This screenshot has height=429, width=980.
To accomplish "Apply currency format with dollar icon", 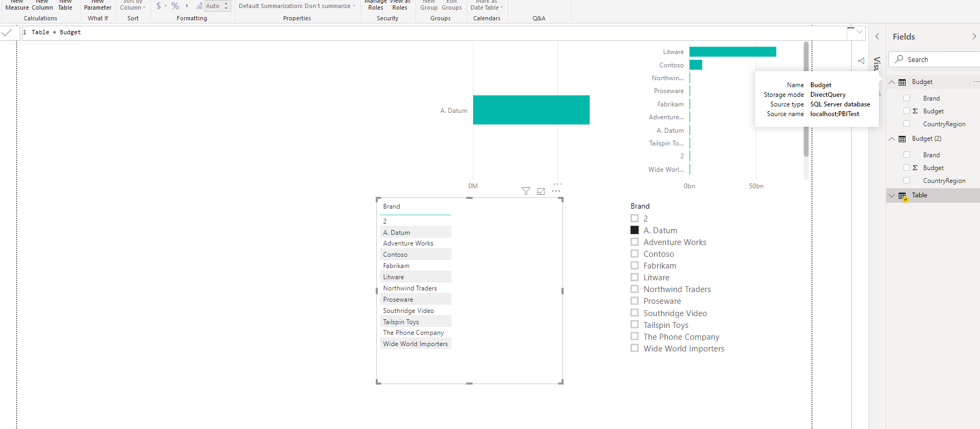I will pyautogui.click(x=159, y=6).
